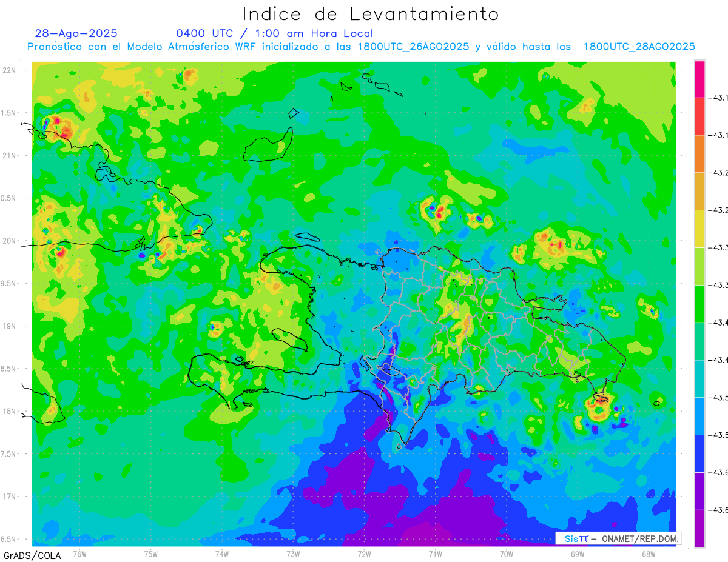Image resolution: width=728 pixels, height=562 pixels.
Task: Select the '28-Ago-2025' date text
Action: click(x=76, y=33)
